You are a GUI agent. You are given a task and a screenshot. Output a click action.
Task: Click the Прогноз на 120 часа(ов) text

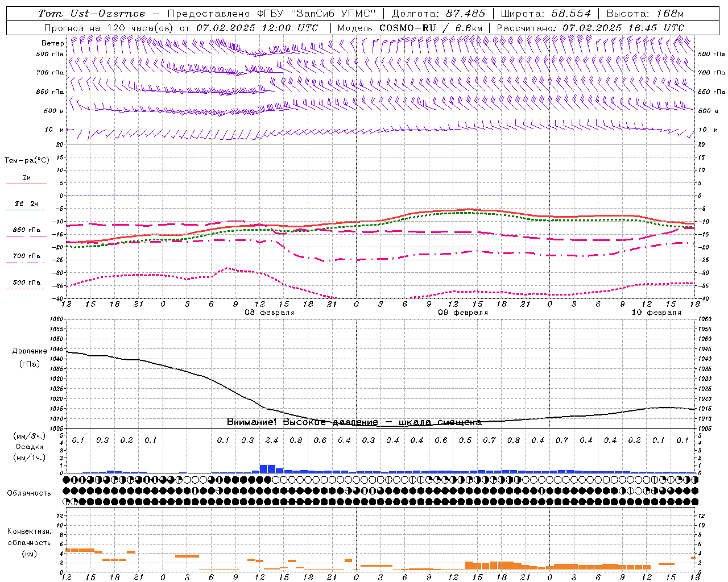[x=109, y=28]
